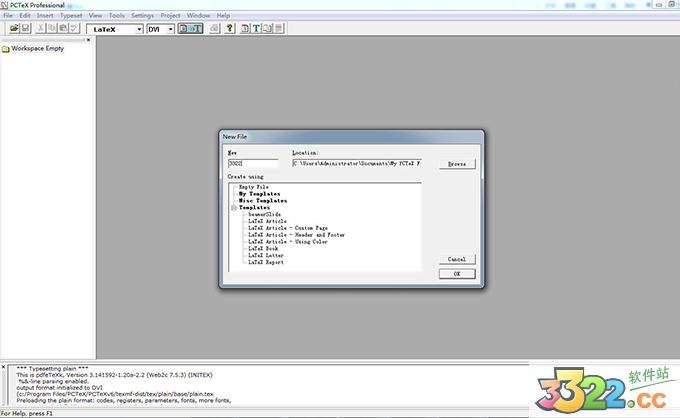Select LaTeX Article - Using Color template

(x=288, y=242)
